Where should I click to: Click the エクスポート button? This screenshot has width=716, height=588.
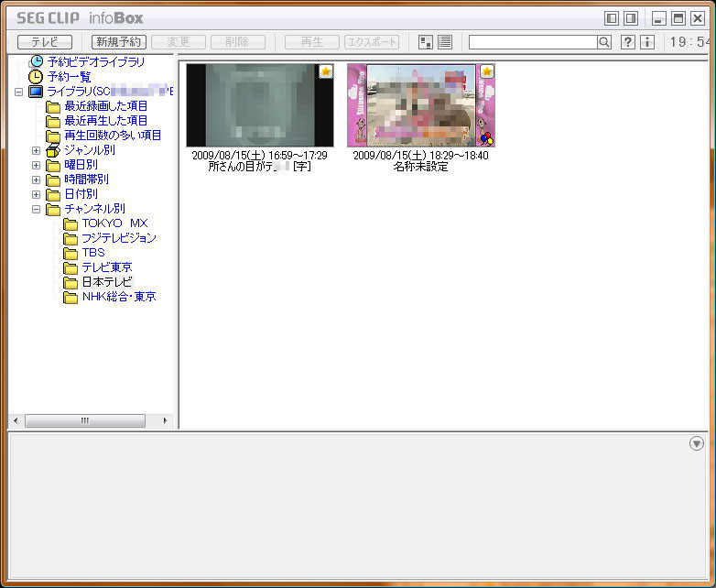click(x=372, y=42)
